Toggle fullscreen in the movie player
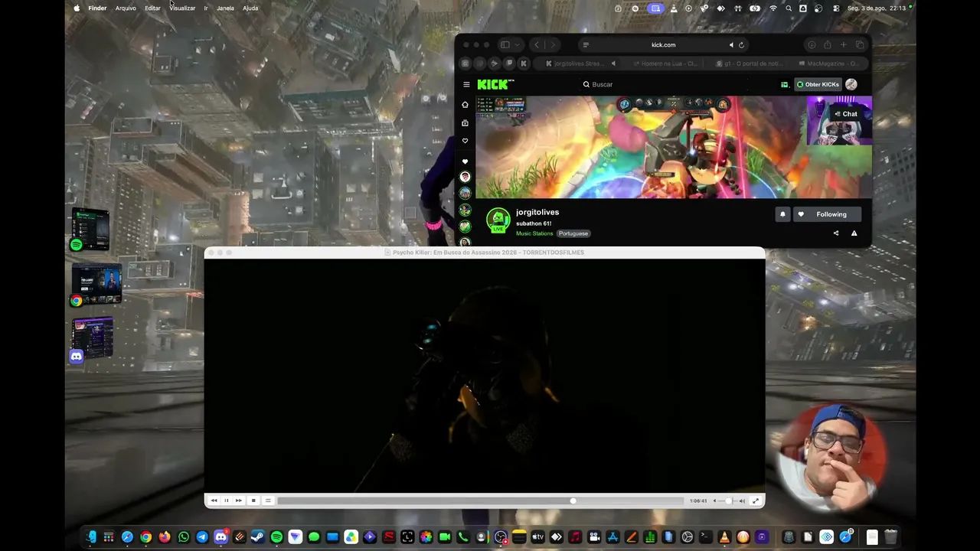Image resolution: width=980 pixels, height=551 pixels. pos(756,500)
